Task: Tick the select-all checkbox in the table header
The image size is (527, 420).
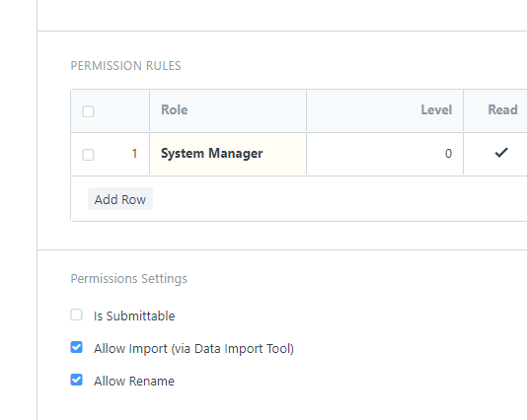Action: click(88, 111)
